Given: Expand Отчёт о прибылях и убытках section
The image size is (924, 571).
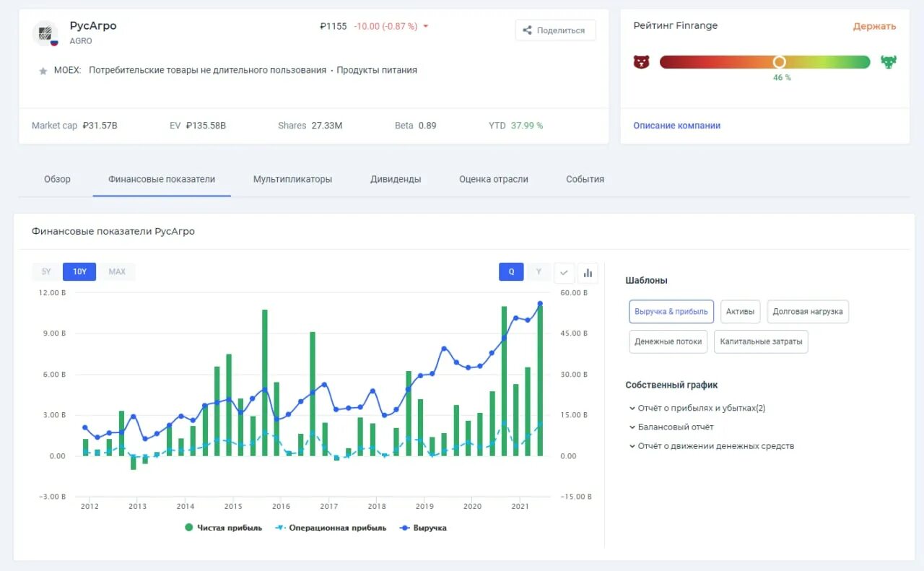Looking at the screenshot, I should coord(697,409).
